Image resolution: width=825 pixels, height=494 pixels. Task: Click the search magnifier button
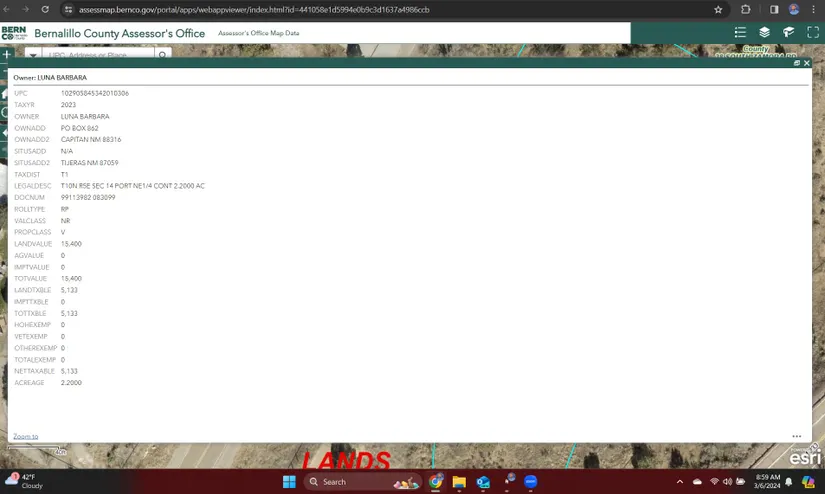point(163,55)
